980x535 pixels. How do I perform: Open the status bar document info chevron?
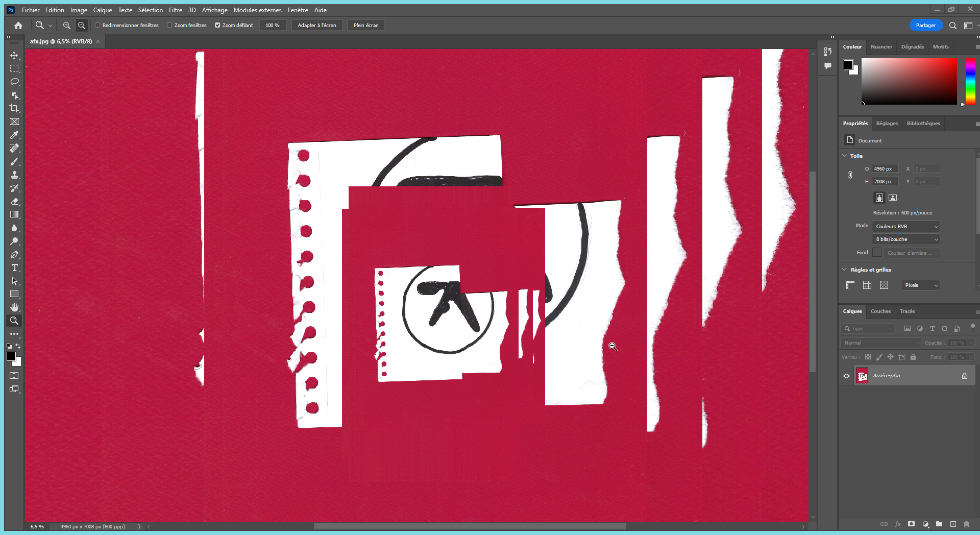139,527
